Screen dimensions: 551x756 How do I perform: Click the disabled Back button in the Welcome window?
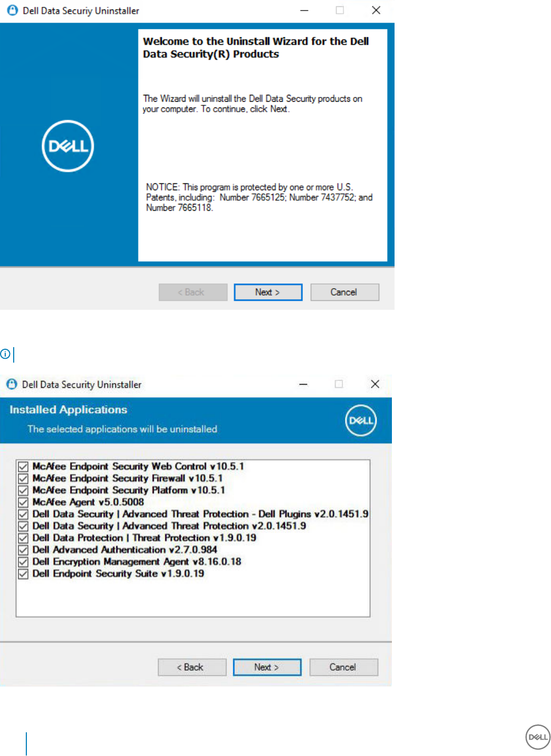(193, 292)
